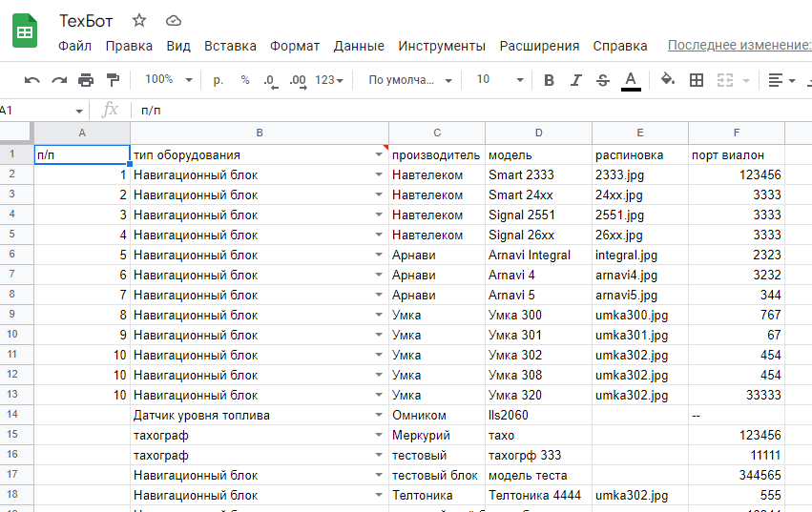
Task: Select column B header
Action: (260, 133)
